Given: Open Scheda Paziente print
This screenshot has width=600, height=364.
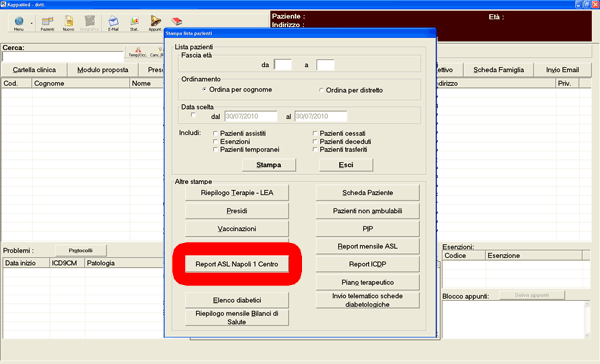Looking at the screenshot, I should (x=367, y=193).
